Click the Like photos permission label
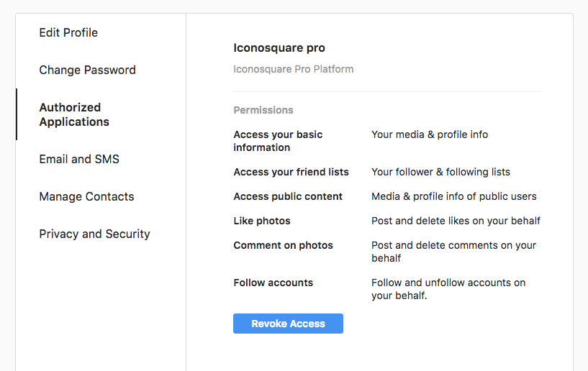588x371 pixels. [262, 221]
